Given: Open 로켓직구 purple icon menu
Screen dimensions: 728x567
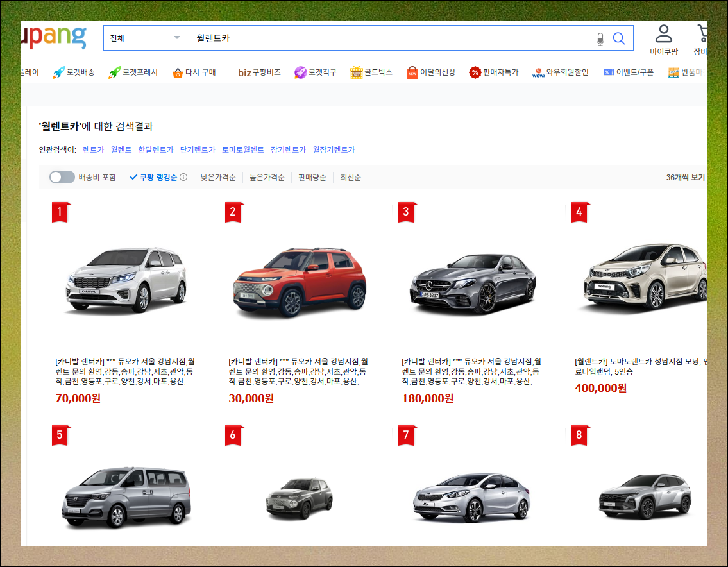Looking at the screenshot, I should pos(315,72).
